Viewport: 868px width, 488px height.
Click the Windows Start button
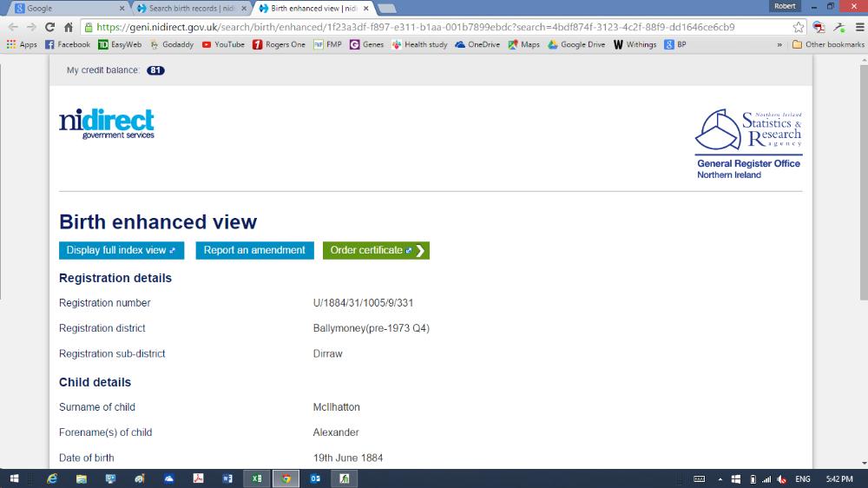click(14, 478)
